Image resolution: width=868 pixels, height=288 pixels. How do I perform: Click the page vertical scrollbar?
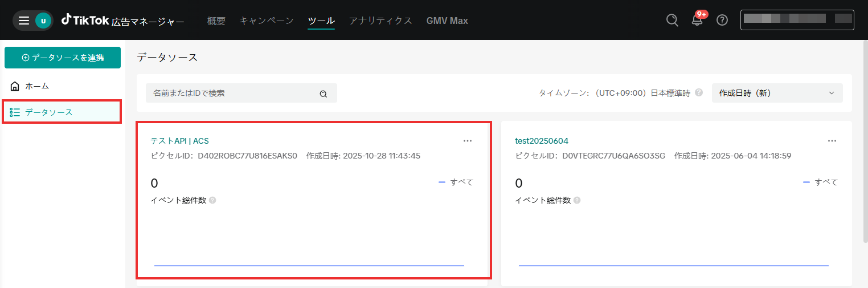pyautogui.click(x=865, y=143)
